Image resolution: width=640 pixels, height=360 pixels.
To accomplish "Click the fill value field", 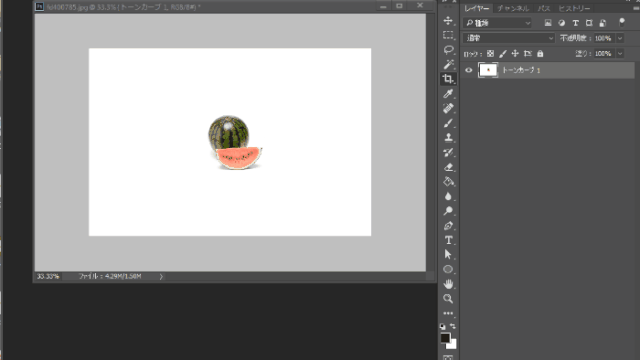I will pos(604,53).
